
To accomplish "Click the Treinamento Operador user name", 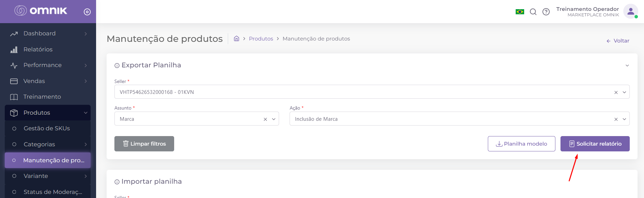I will (587, 9).
